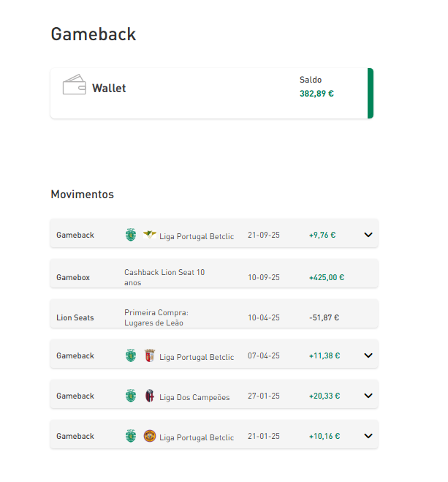
Task: Click the +425,00 € cashback amount
Action: pyautogui.click(x=326, y=278)
